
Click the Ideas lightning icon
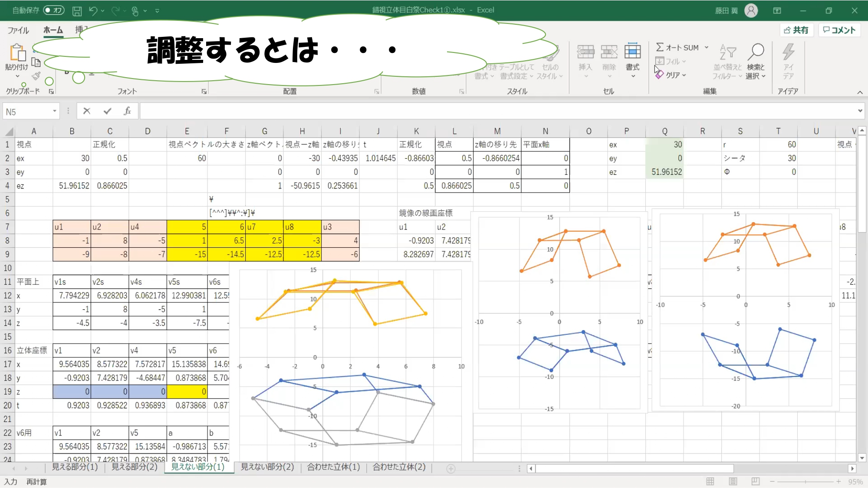(788, 52)
